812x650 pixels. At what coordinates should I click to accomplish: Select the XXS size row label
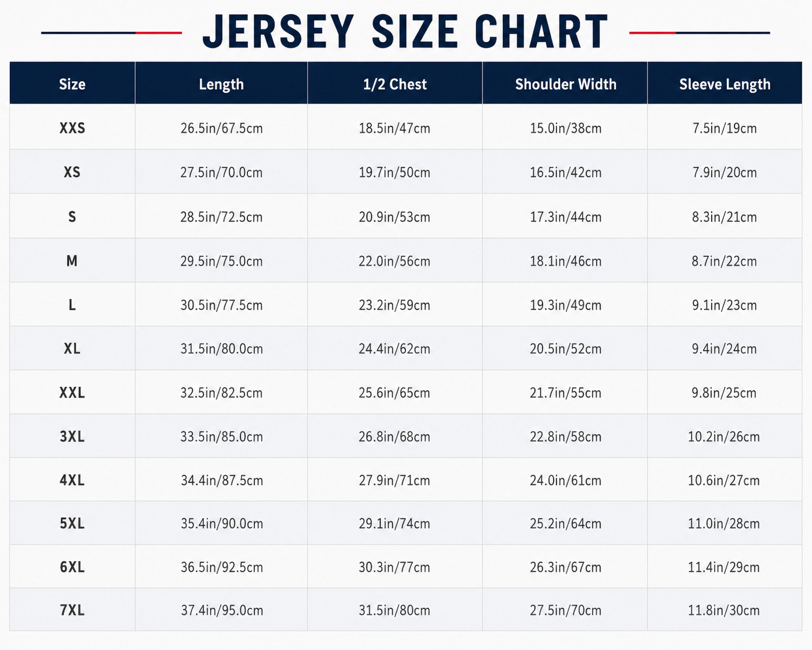coord(72,128)
